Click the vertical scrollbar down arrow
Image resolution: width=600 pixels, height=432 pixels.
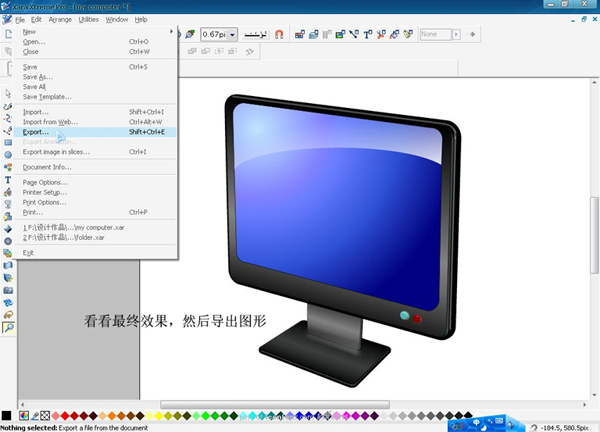[594, 395]
